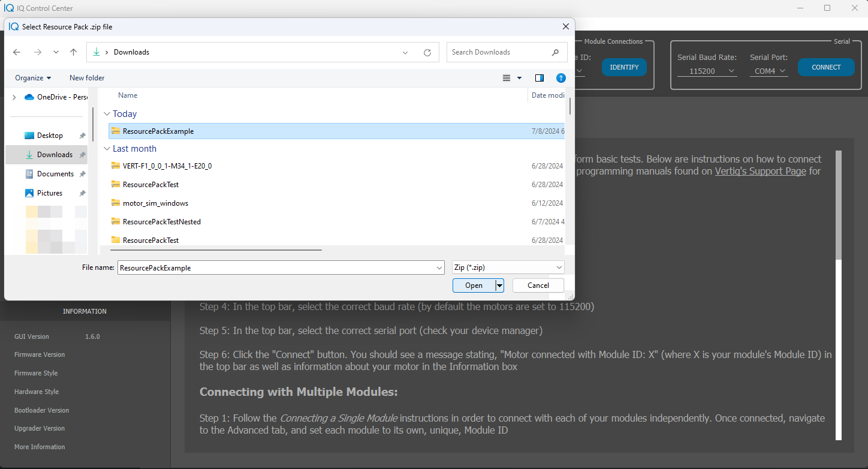The height and width of the screenshot is (469, 868).
Task: Open the Zip (*.zip) file type dropdown
Action: pyautogui.click(x=508, y=267)
